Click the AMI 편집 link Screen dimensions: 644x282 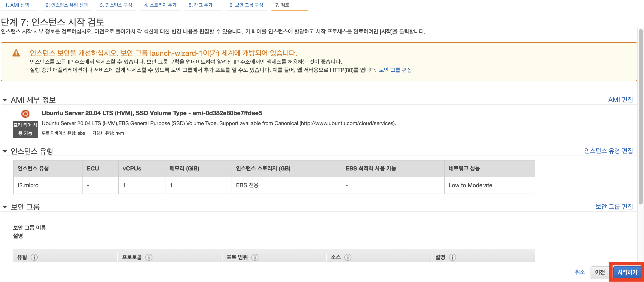(620, 100)
